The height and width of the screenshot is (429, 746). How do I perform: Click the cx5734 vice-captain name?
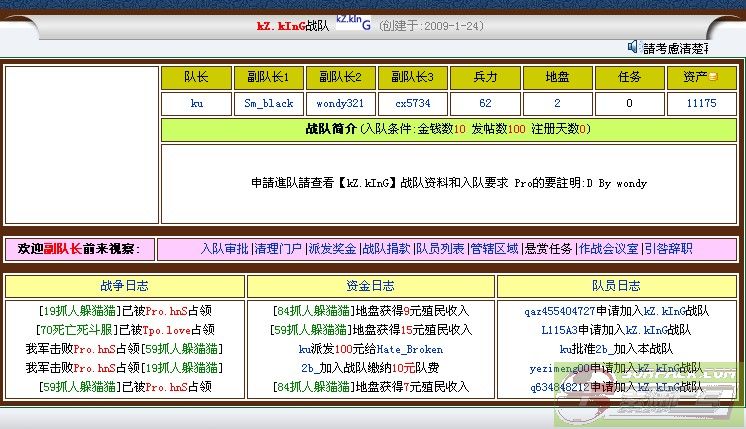[413, 103]
